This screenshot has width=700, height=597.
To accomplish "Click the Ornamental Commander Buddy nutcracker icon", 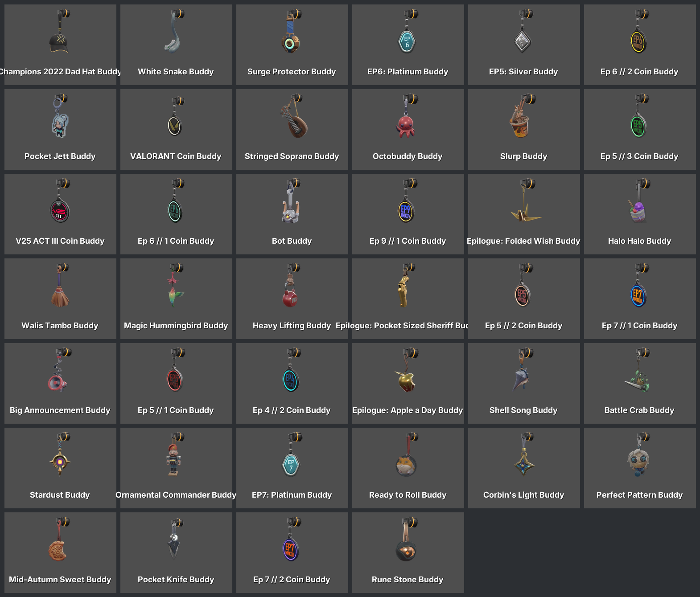I will (x=175, y=454).
